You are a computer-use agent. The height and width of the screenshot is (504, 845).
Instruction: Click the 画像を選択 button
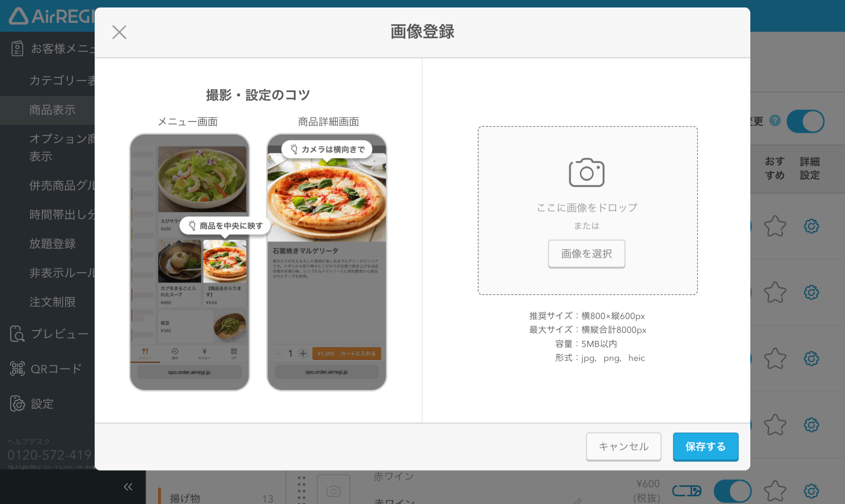(x=586, y=254)
